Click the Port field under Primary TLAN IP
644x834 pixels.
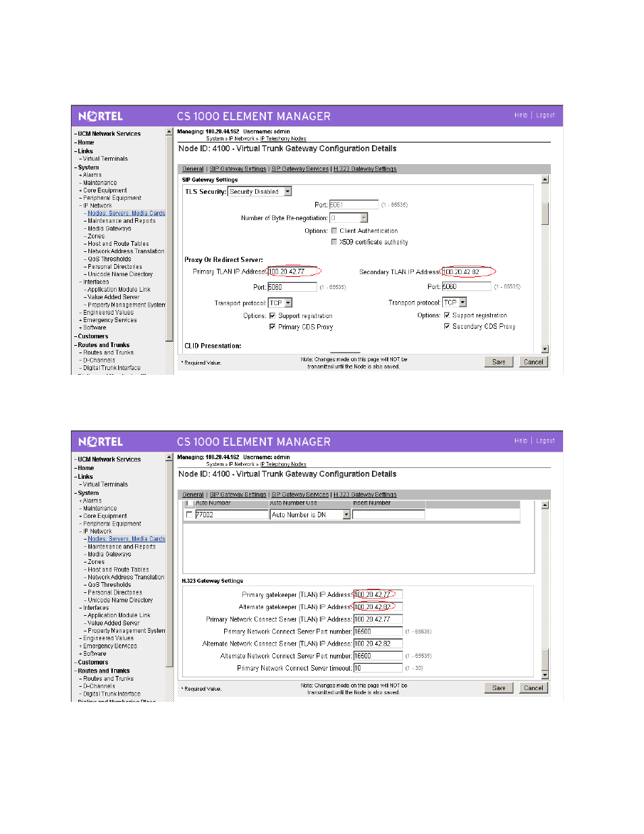click(292, 287)
